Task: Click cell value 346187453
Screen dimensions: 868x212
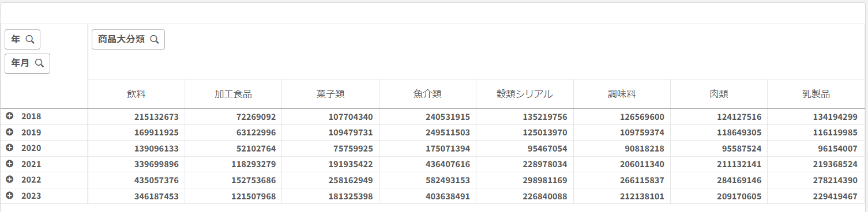Action: 156,196
